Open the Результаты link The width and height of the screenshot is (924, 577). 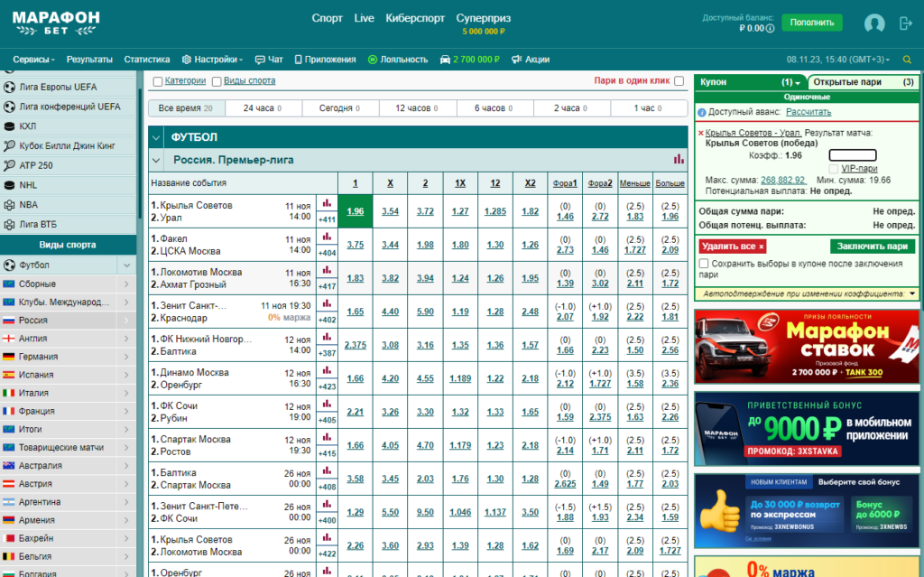tap(89, 60)
